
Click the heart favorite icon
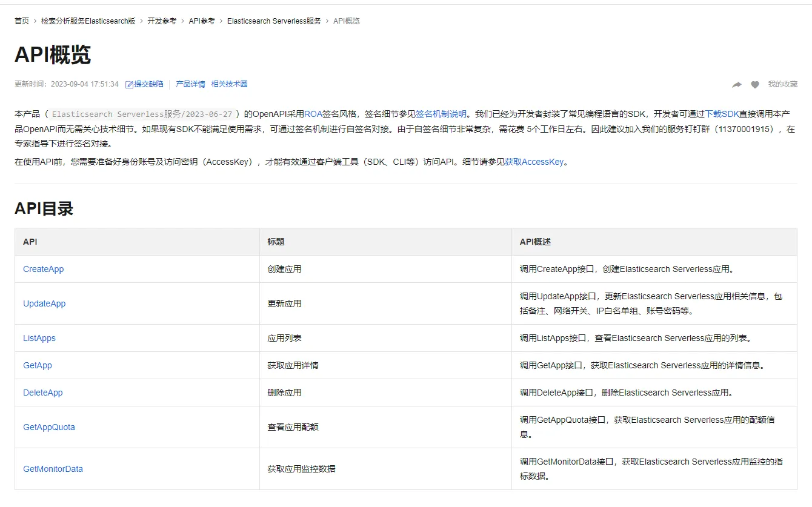[x=755, y=85]
